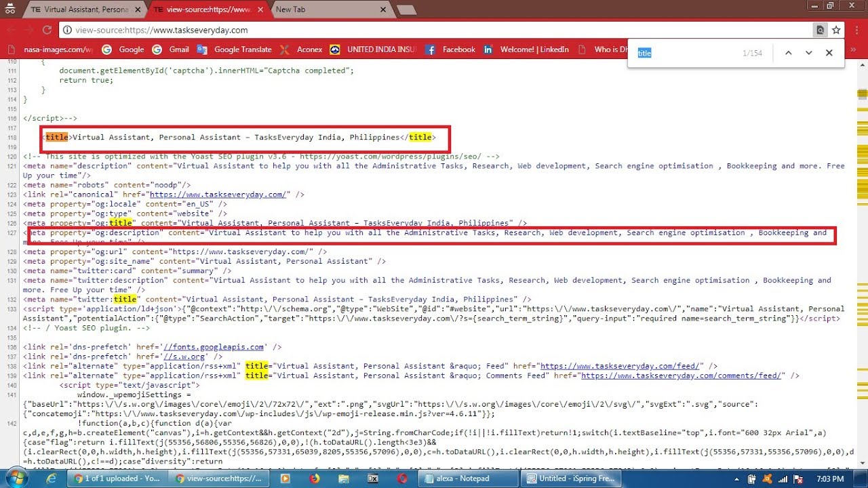Open //fonts.googleapis.com dns-prefetch link
This screenshot has width=868, height=488.
click(214, 346)
